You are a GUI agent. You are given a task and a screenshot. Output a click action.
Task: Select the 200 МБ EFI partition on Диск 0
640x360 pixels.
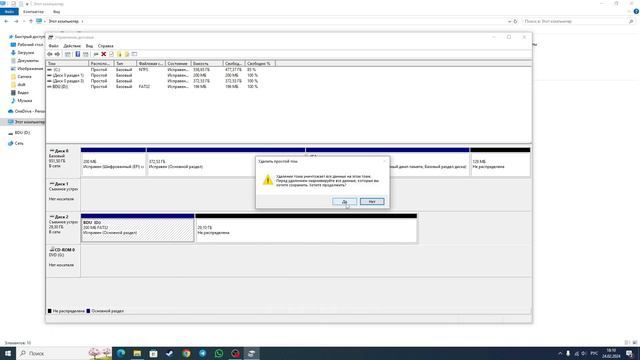click(113, 162)
